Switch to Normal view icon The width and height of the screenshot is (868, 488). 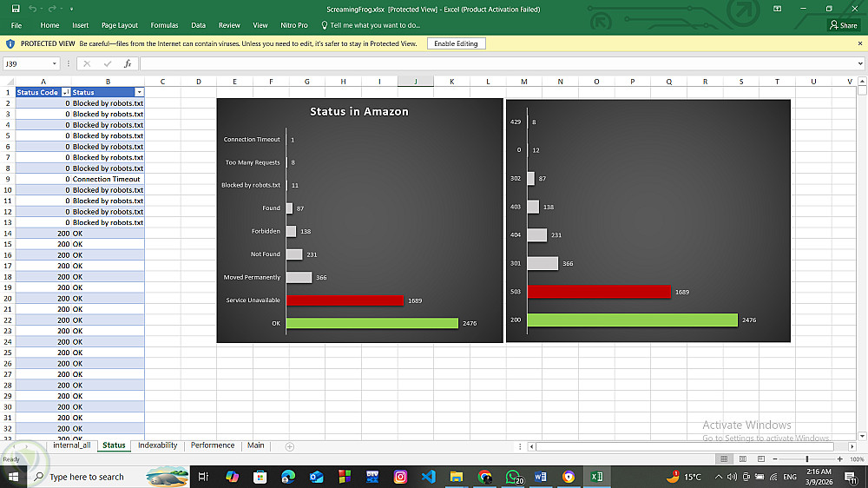point(724,459)
